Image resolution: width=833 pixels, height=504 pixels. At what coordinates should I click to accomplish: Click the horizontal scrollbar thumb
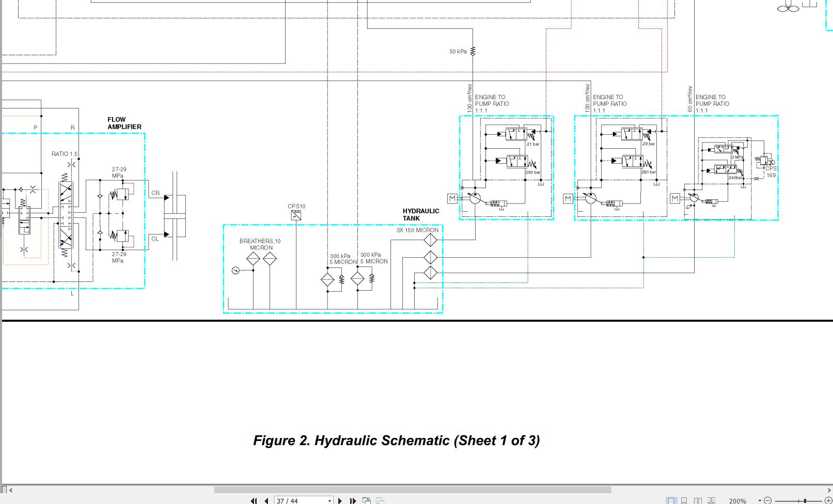click(413, 490)
